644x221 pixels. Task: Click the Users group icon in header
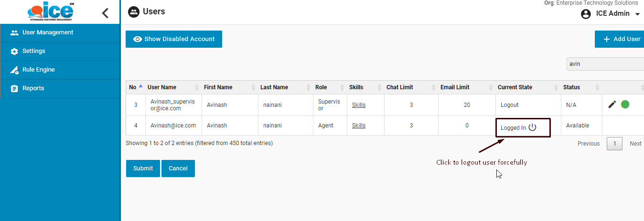[134, 12]
